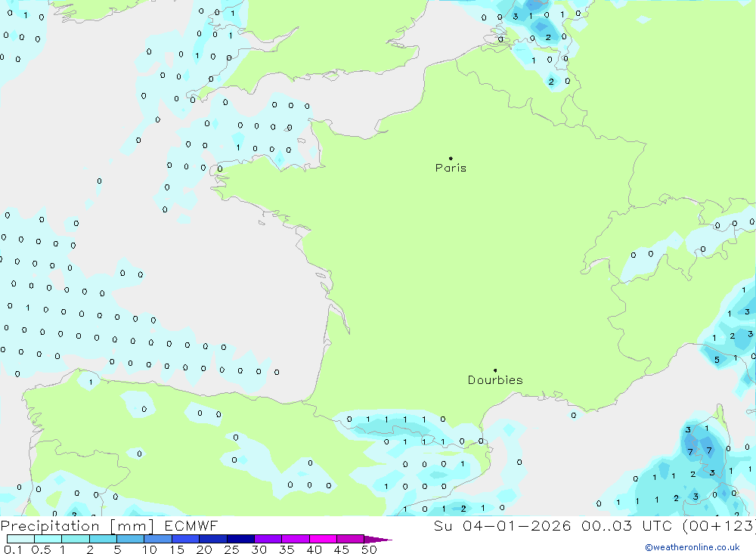Click the legend value 25 label
The height and width of the screenshot is (554, 756).
coord(231,549)
